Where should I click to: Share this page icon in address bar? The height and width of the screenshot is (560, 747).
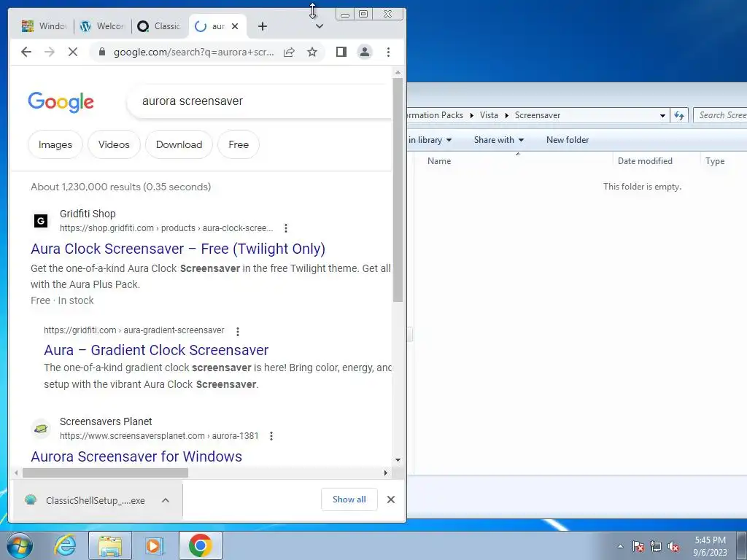[289, 52]
